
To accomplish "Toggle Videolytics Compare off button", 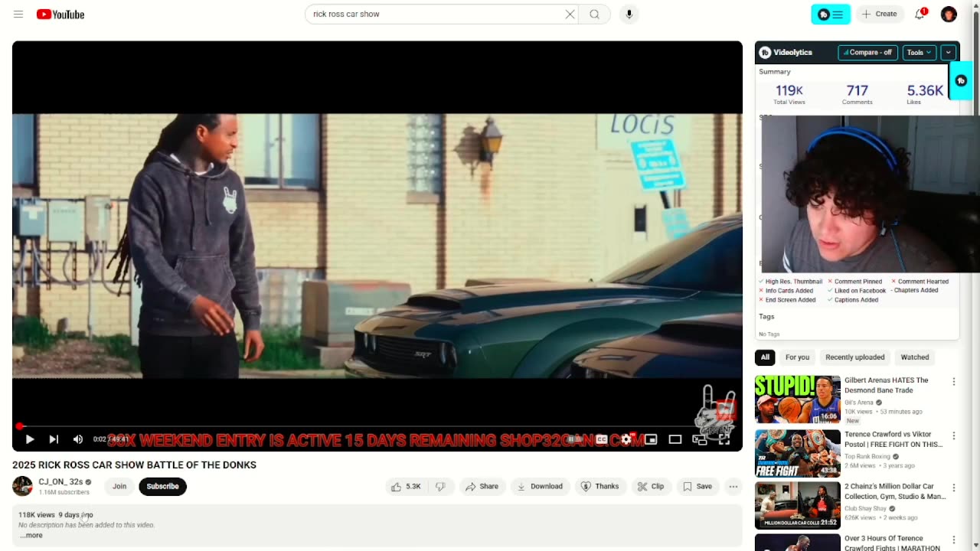I will click(x=867, y=52).
